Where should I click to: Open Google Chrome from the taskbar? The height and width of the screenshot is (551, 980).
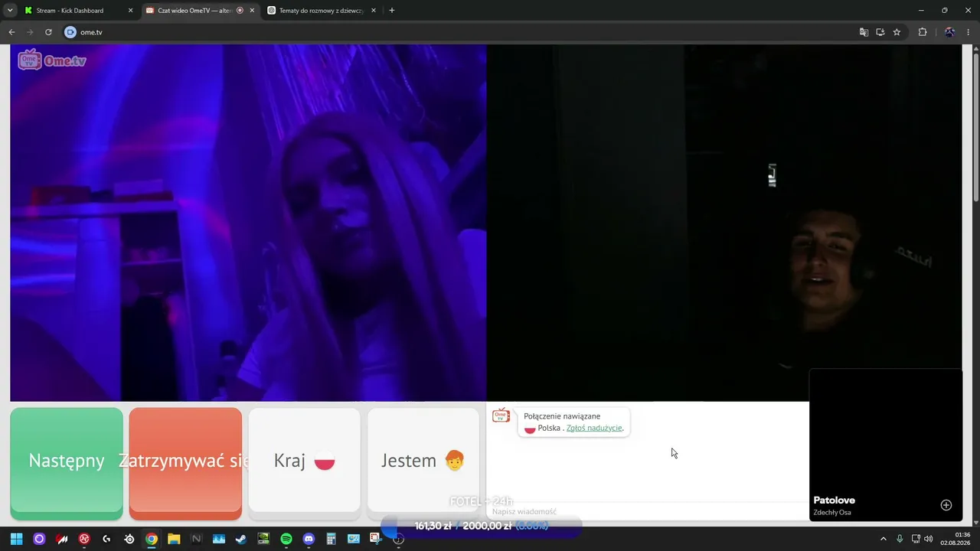(x=152, y=539)
